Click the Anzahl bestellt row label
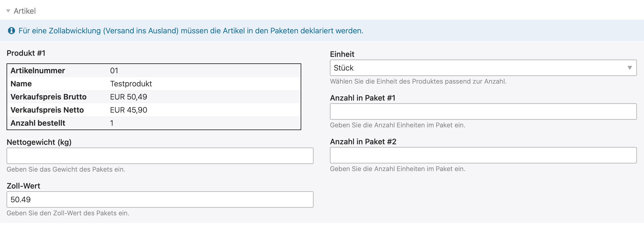 pos(38,123)
